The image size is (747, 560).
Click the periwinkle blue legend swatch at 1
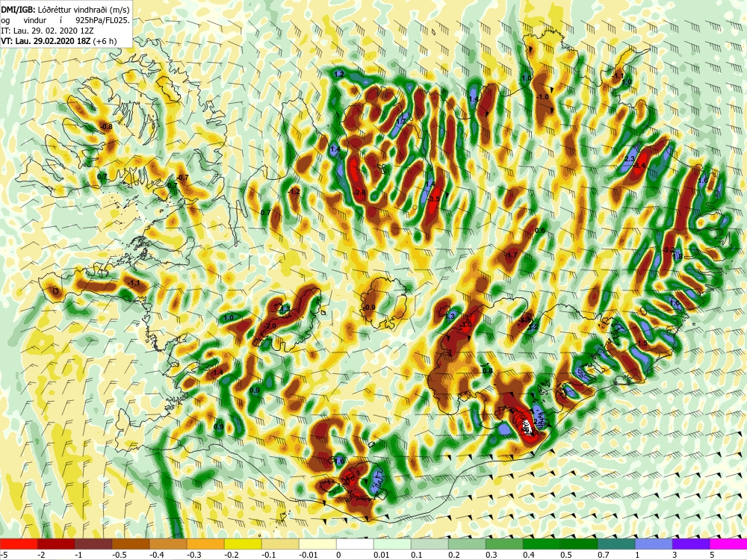click(x=654, y=544)
